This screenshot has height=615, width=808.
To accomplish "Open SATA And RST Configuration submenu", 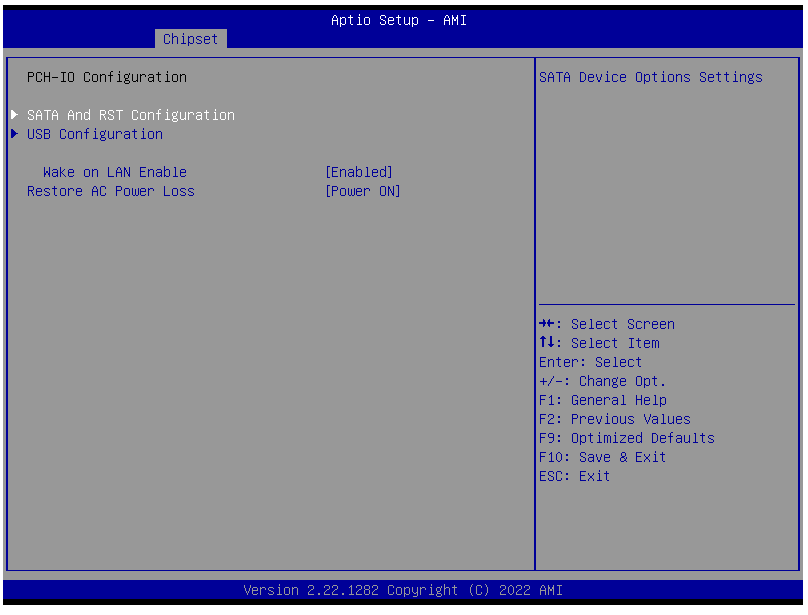I will pyautogui.click(x=131, y=115).
